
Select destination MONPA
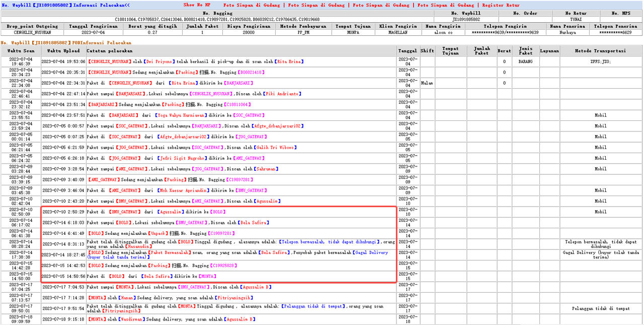coord(353,32)
